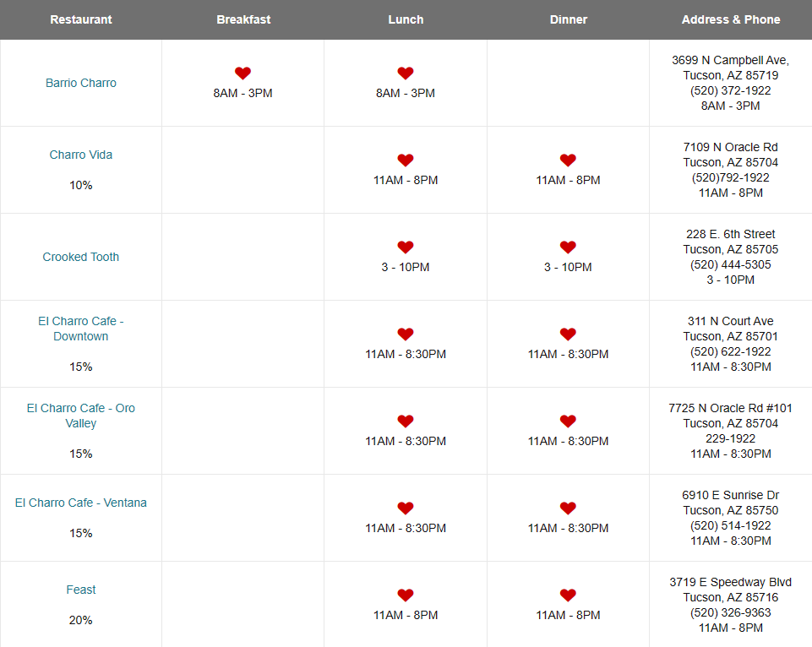Screen dimensions: 812x647
Task: Click El Charro Cafe Downtown dinner heart
Action: coord(568,334)
